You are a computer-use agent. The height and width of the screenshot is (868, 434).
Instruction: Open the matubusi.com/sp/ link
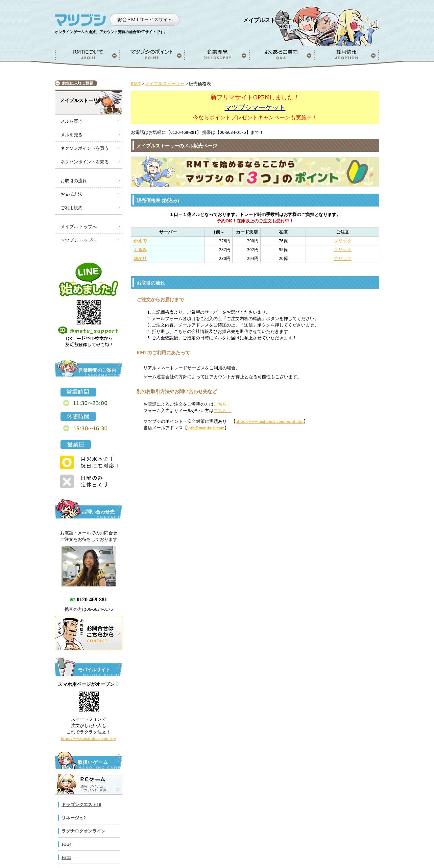click(89, 739)
